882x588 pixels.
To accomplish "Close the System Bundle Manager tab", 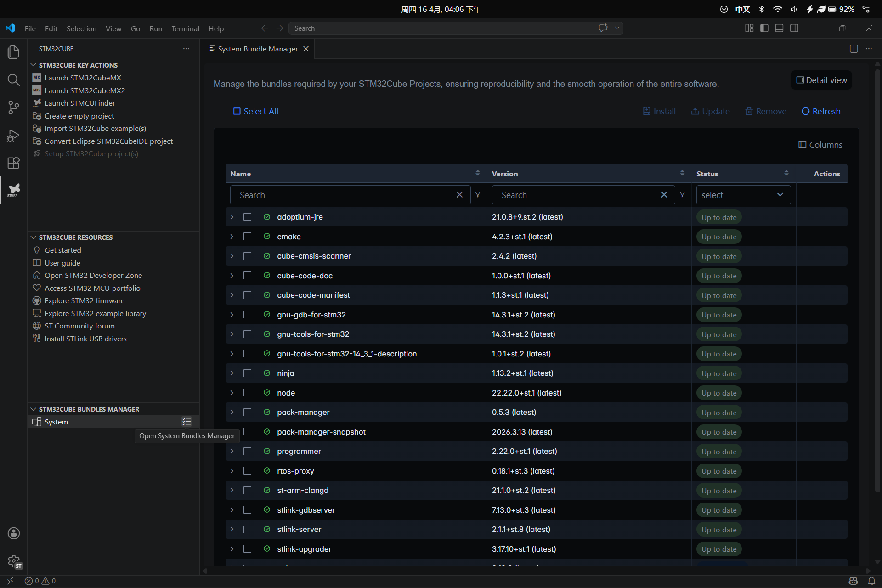I will click(306, 49).
